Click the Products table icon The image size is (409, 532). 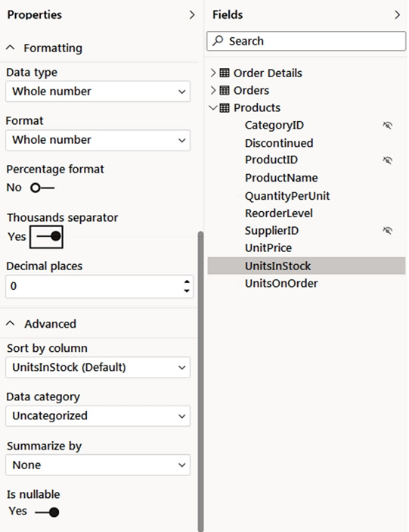point(225,108)
